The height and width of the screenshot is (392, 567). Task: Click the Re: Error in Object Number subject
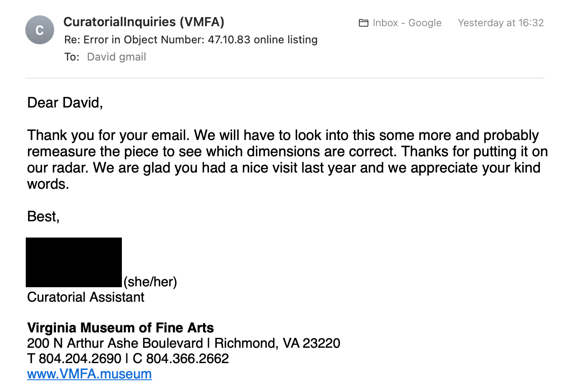(191, 40)
